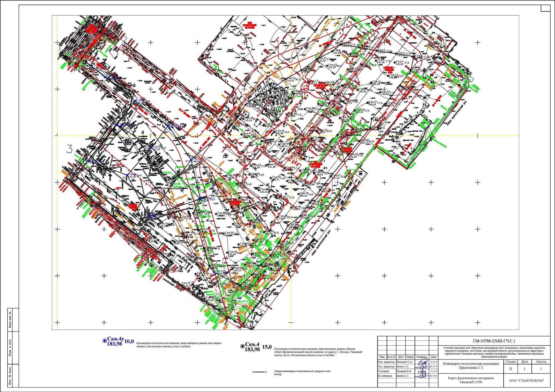Click the Митьков С.А. name cell
This screenshot has height=392, width=555.
point(404,362)
